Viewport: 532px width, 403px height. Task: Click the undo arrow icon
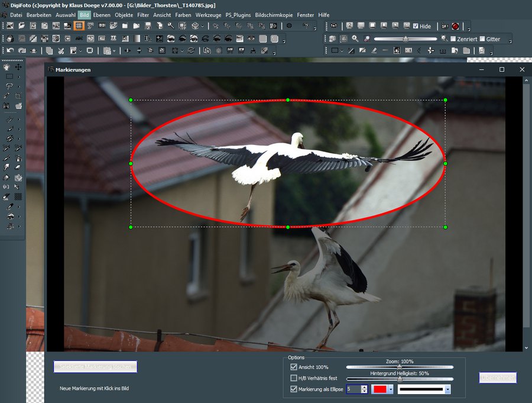point(10,51)
